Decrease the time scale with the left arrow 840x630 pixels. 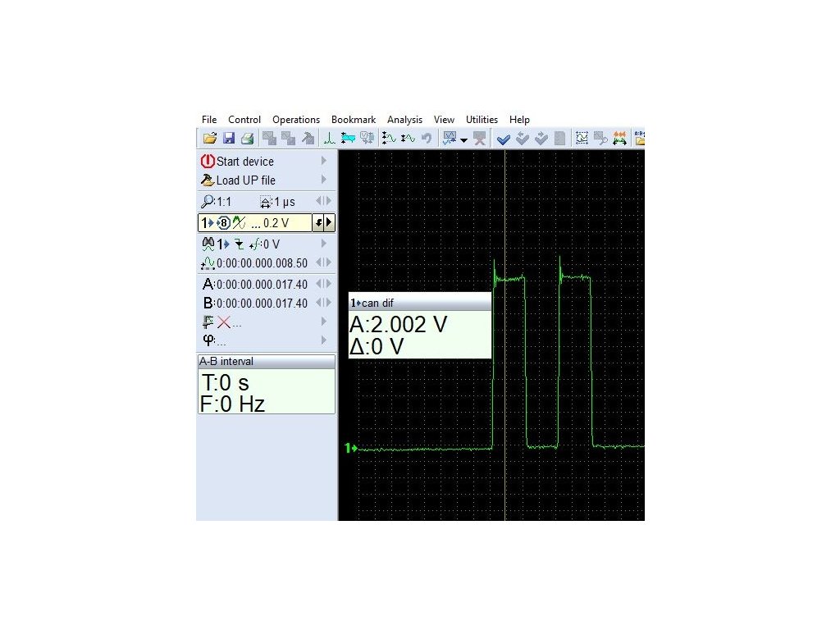coord(319,201)
